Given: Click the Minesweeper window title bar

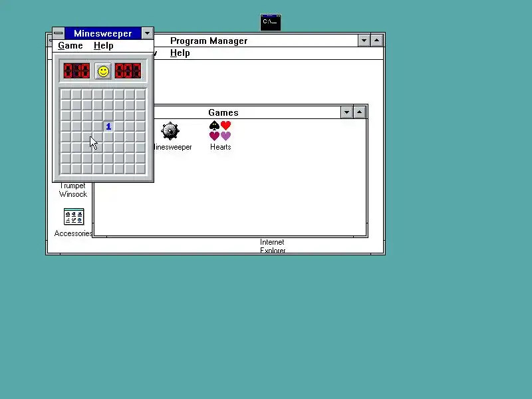Looking at the screenshot, I should tap(103, 33).
